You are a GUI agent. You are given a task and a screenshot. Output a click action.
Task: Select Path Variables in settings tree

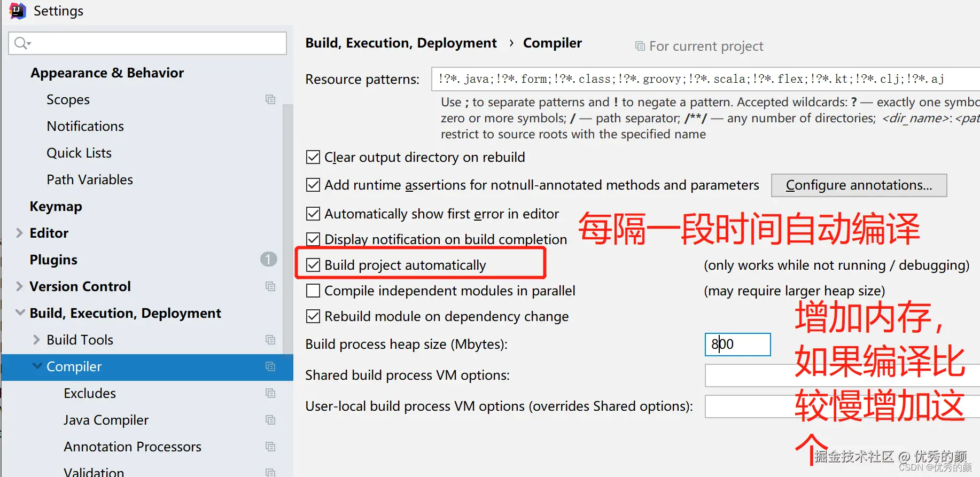click(90, 179)
